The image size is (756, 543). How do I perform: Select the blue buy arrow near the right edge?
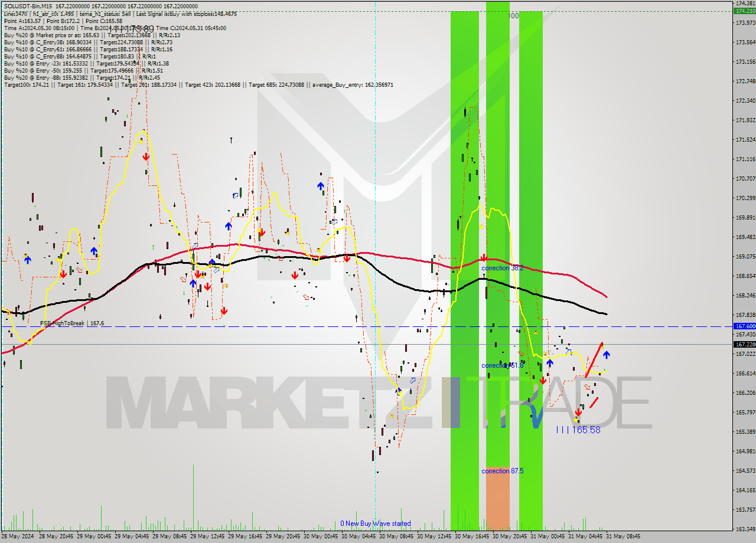point(608,354)
